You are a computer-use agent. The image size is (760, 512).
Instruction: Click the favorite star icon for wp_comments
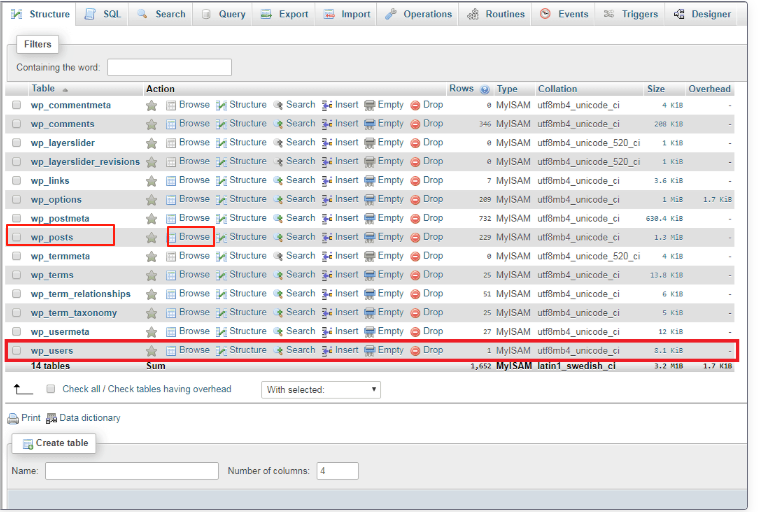(x=152, y=124)
